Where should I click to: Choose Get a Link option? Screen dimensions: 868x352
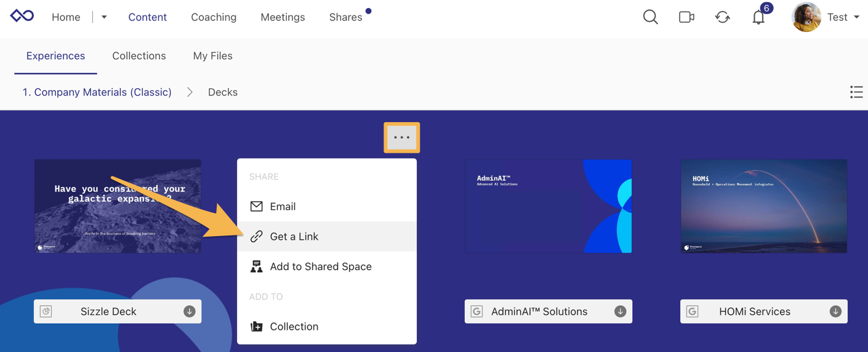click(327, 236)
